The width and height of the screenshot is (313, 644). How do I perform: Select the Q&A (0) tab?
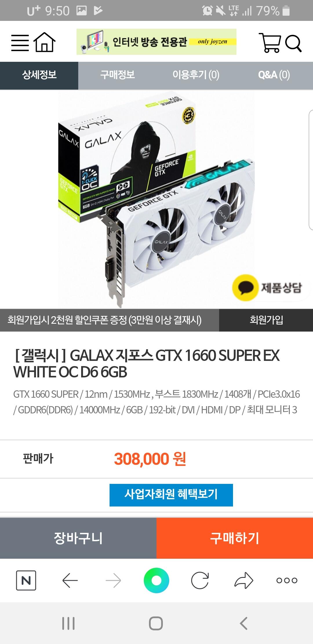pos(274,75)
